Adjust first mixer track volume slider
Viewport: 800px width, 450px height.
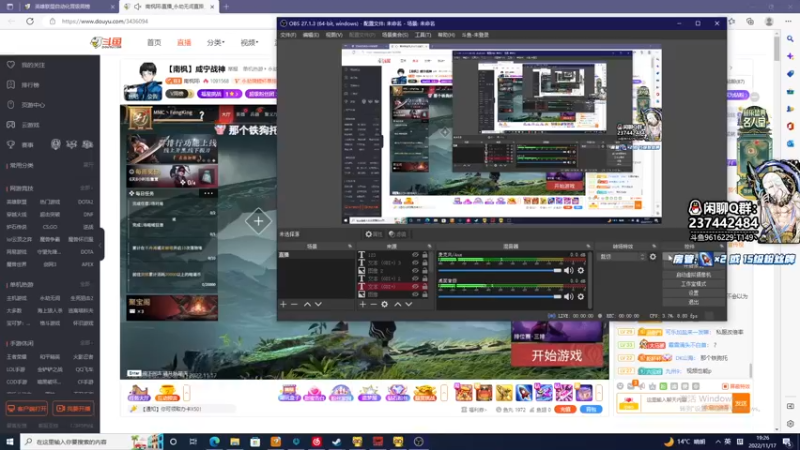tap(499, 270)
